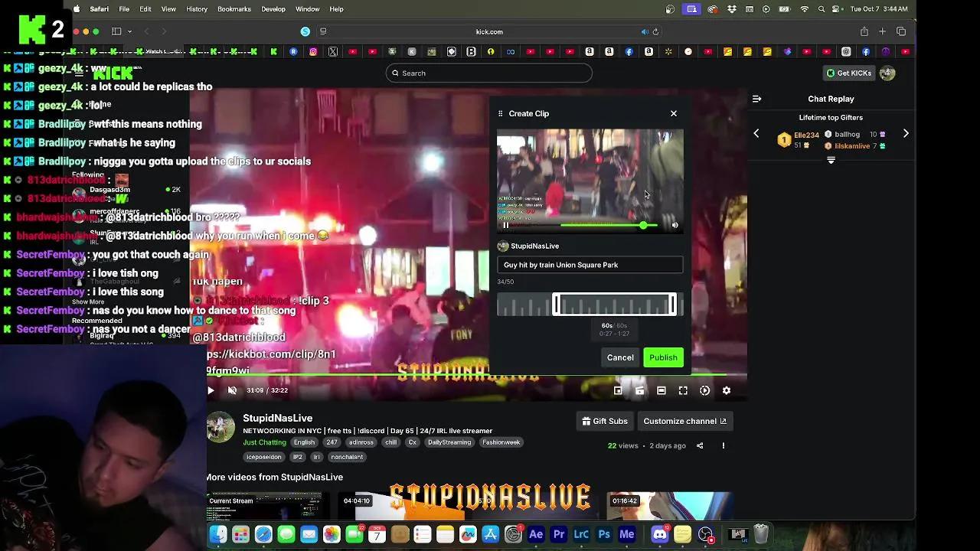980x551 pixels.
Task: Unmute the main video player
Action: point(233,390)
